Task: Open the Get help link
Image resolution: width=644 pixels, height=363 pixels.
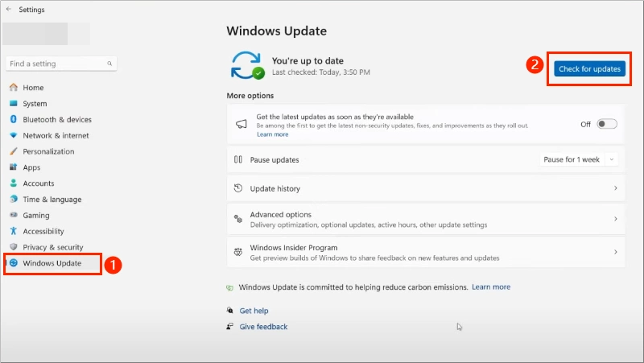Action: click(x=254, y=311)
